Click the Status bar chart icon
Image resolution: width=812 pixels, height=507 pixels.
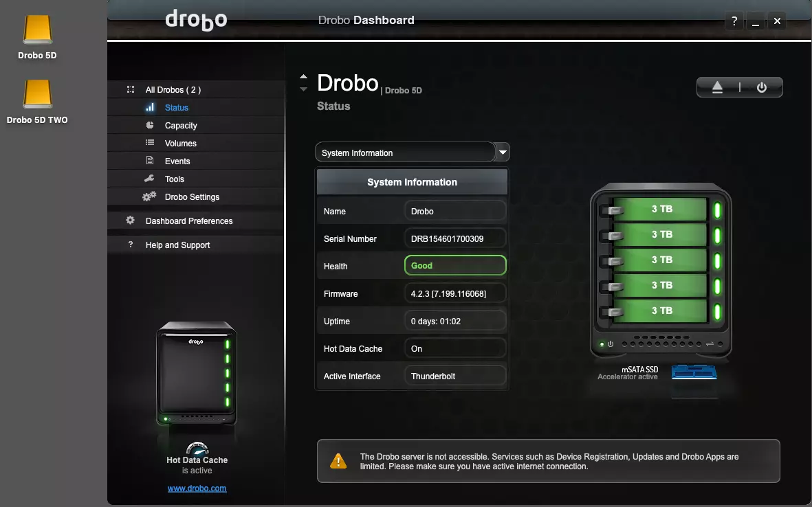150,107
